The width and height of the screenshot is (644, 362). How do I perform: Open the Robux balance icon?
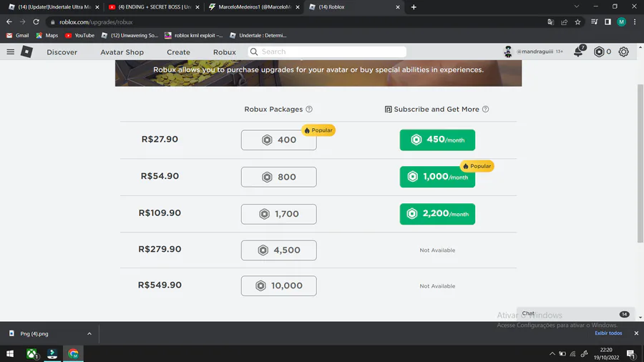[x=599, y=52]
